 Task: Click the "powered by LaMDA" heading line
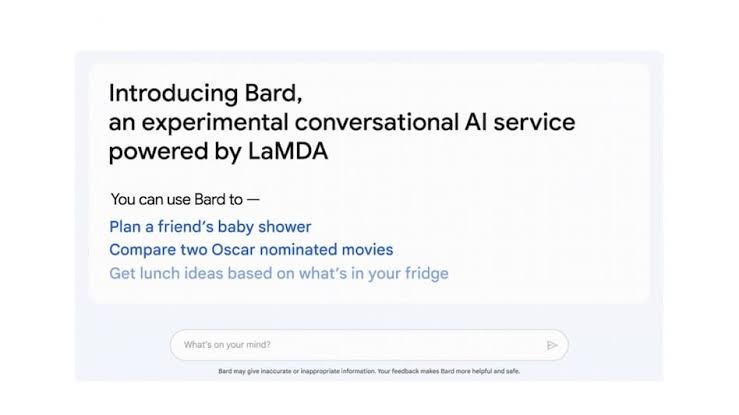point(218,152)
